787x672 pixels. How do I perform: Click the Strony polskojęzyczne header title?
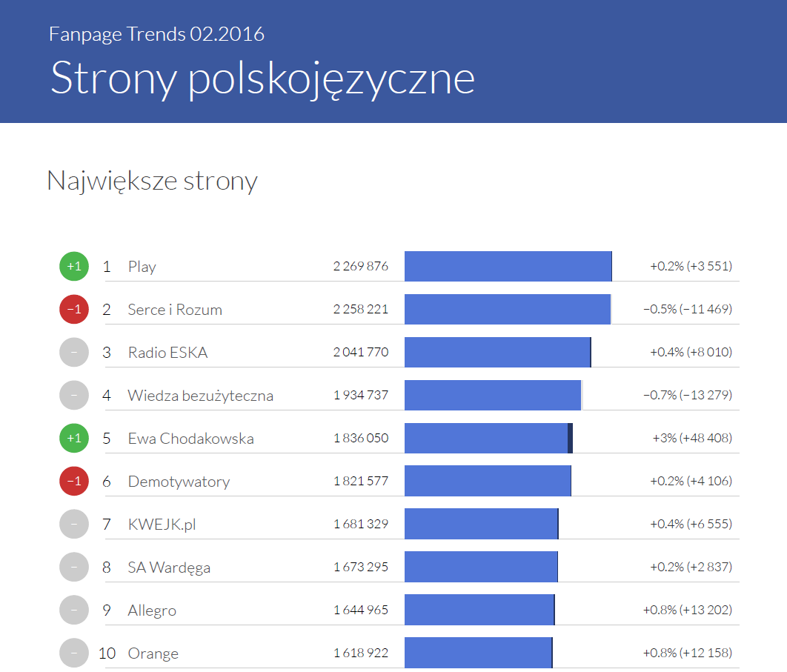pyautogui.click(x=262, y=78)
